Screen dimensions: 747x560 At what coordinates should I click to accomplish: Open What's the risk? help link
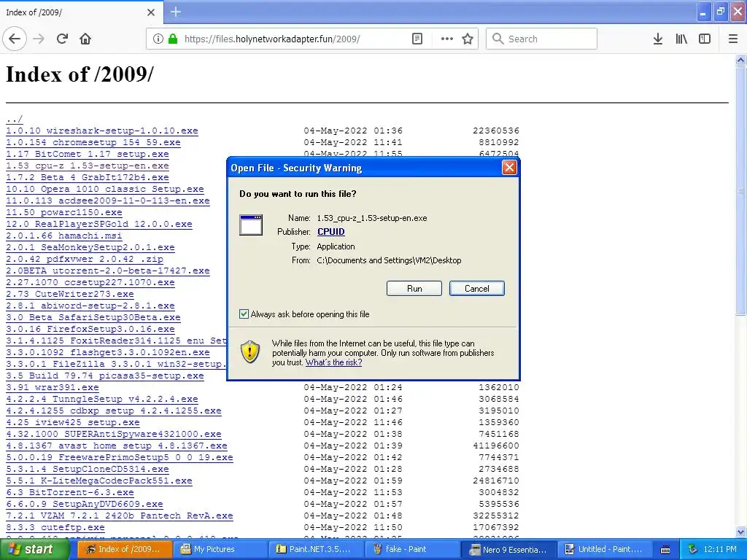(334, 362)
